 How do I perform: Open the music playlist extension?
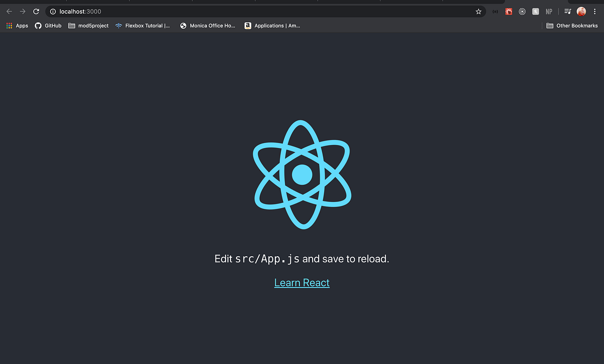click(x=567, y=11)
